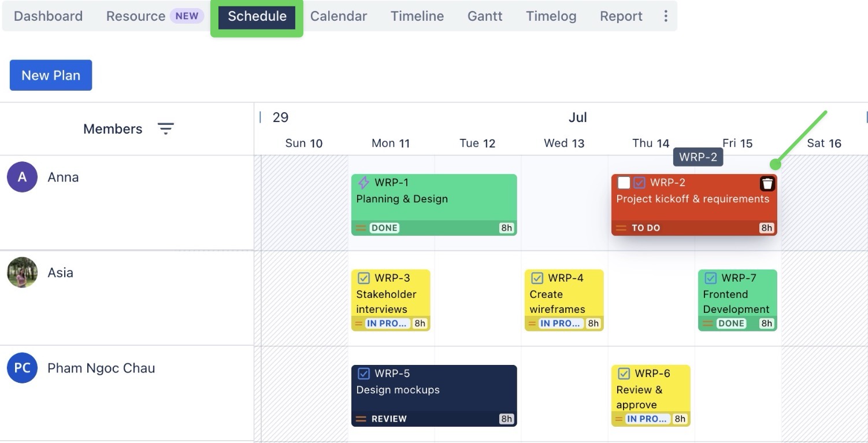The image size is (868, 443).
Task: Click the trash icon on WRP-2 card
Action: tap(767, 183)
